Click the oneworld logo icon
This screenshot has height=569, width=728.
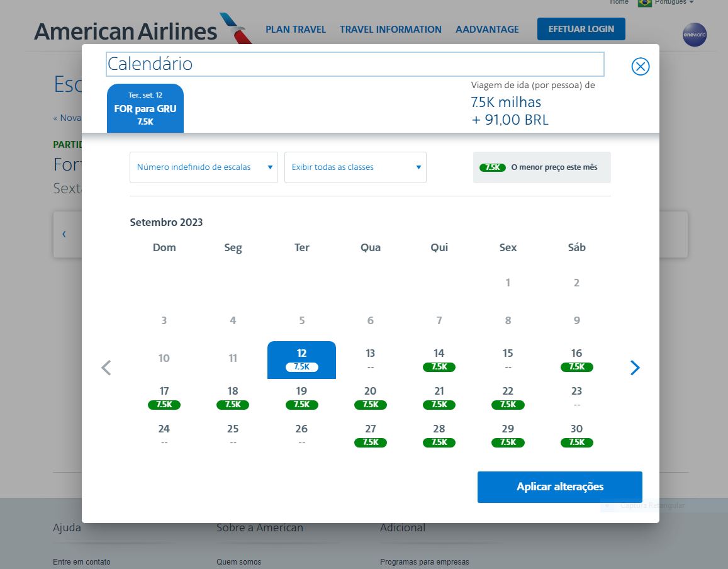point(695,35)
